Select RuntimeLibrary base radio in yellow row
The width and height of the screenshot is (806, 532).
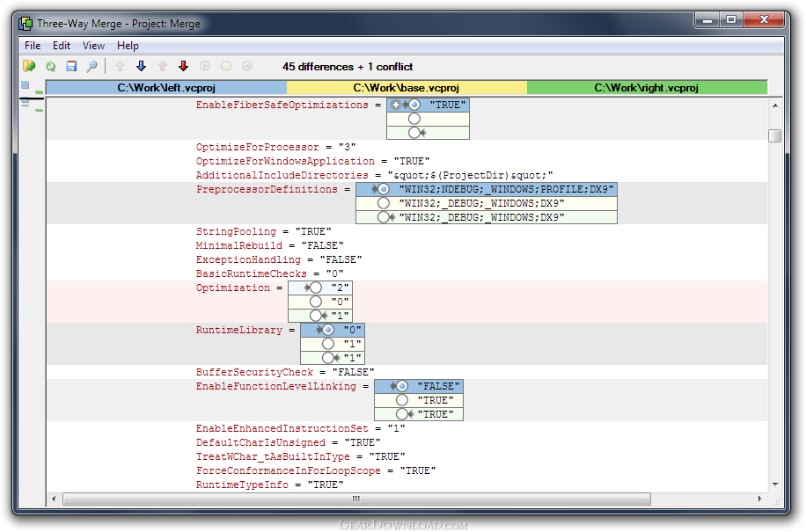click(x=328, y=344)
